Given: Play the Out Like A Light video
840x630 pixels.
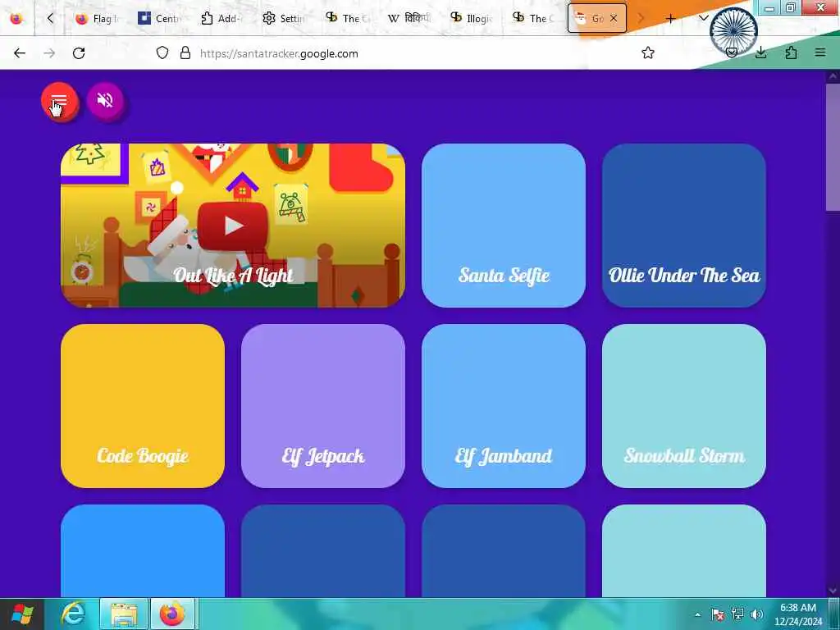Looking at the screenshot, I should click(x=232, y=226).
